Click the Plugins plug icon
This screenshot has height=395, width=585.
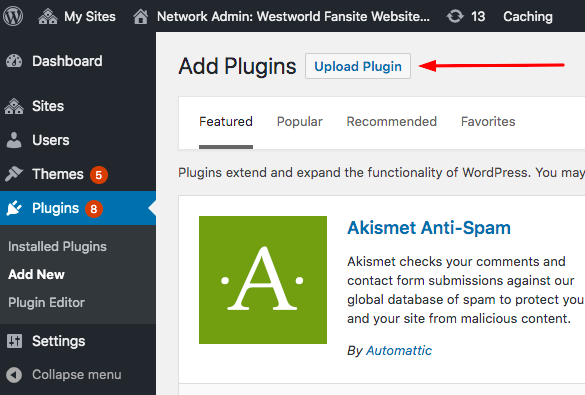point(14,208)
